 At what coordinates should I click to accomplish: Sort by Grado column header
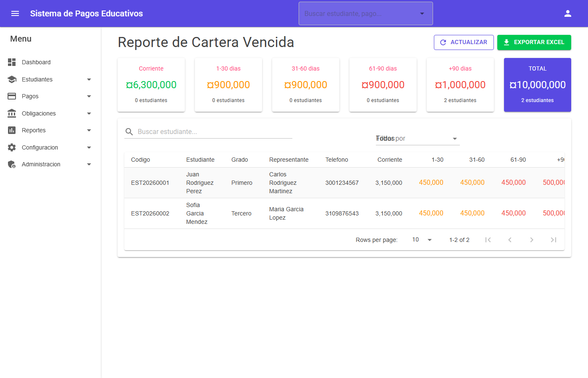pyautogui.click(x=239, y=160)
